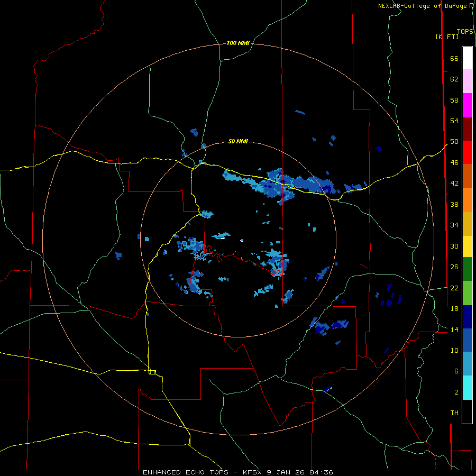Click the light pink legend swatch
Screen dimensions: 476x476
coord(467,81)
